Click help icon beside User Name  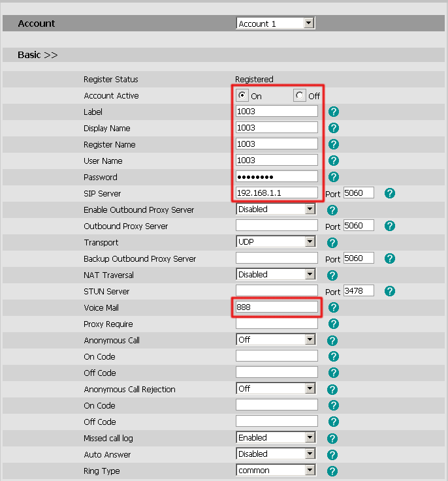point(334,161)
